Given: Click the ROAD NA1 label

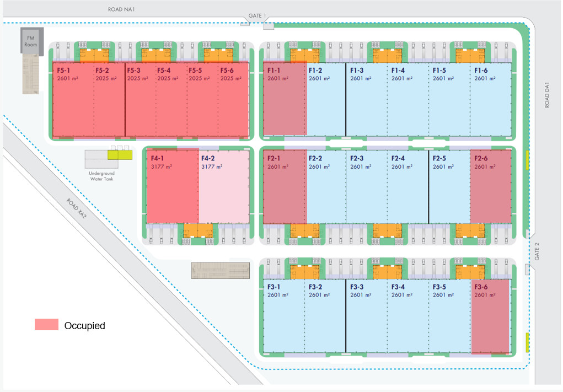Looking at the screenshot, I should [x=121, y=9].
